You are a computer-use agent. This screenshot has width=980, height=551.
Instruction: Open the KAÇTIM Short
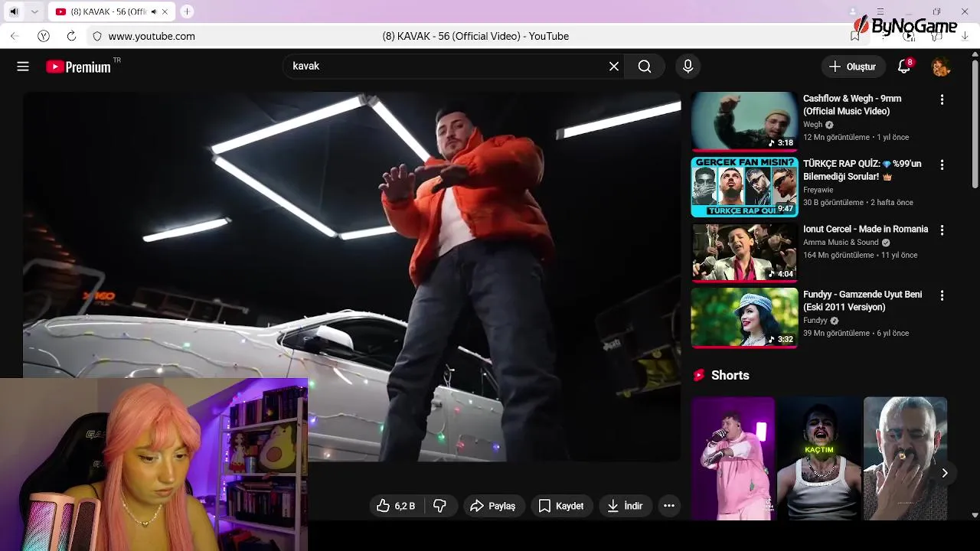pos(819,458)
